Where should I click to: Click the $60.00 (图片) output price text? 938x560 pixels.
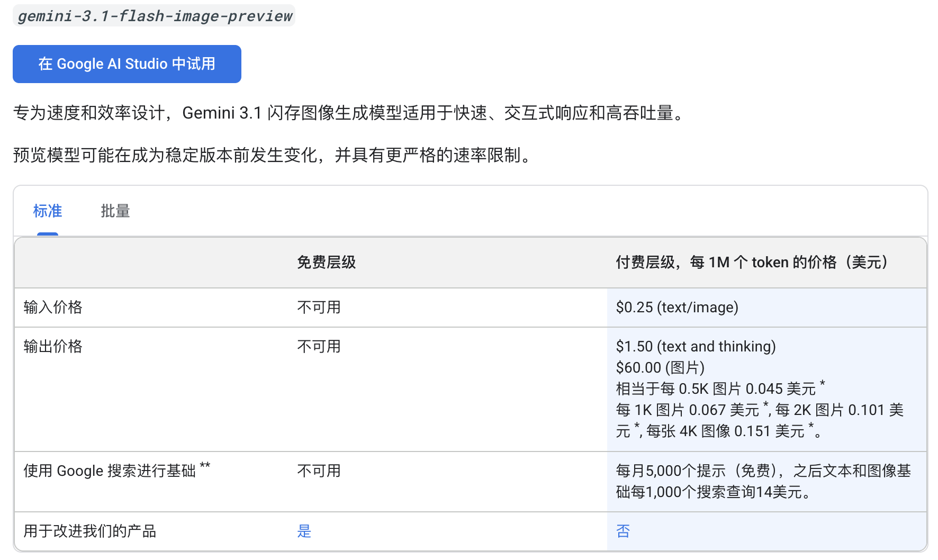point(660,368)
